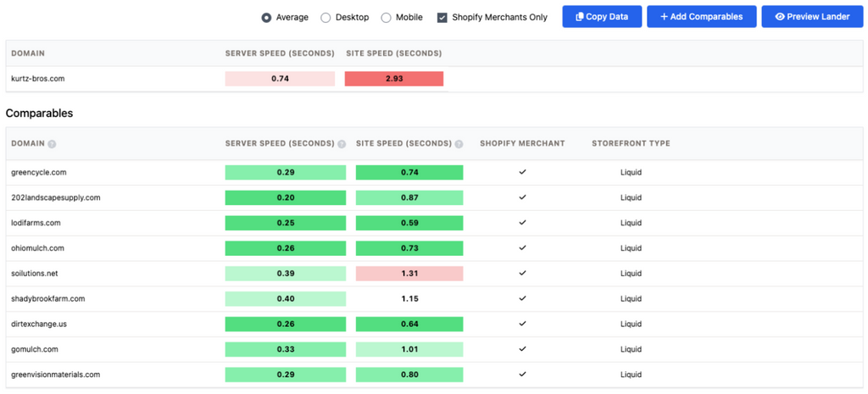This screenshot has width=868, height=394.
Task: Click Shopify merchant checkmark for lodifarms.com
Action: tap(522, 223)
